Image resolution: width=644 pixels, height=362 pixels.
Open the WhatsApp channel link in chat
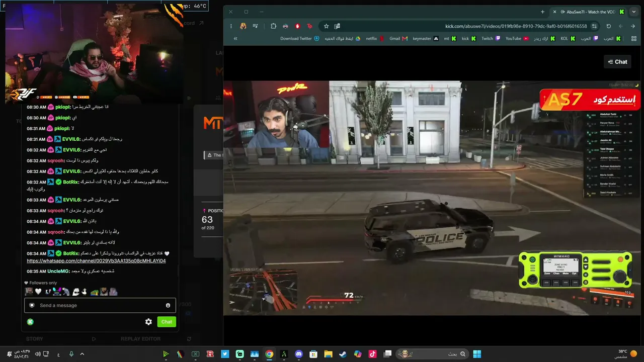coord(96,261)
